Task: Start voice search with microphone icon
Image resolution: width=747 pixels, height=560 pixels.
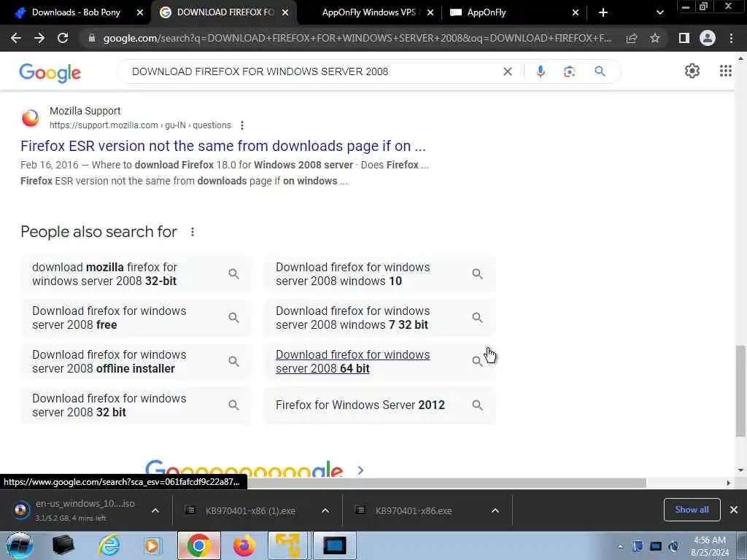Action: pyautogui.click(x=541, y=71)
